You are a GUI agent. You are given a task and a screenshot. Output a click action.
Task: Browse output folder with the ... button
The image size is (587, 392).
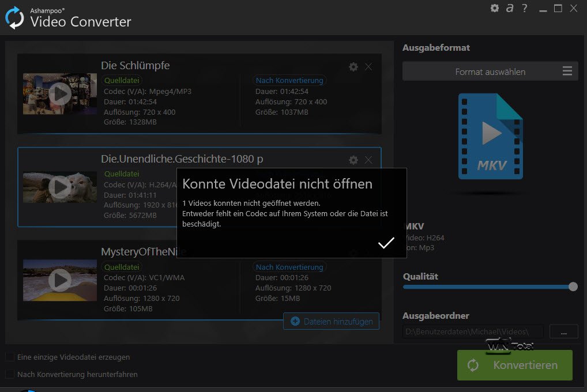(563, 331)
